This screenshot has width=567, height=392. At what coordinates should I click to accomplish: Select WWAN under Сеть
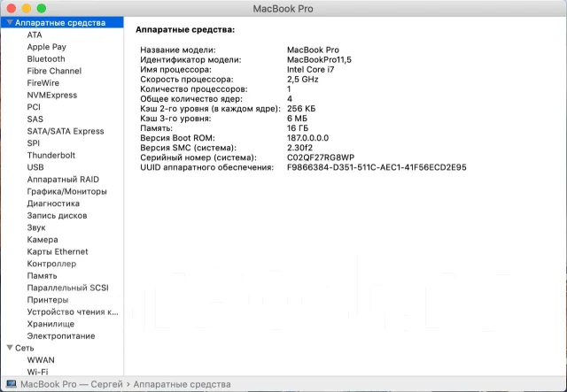click(x=41, y=360)
